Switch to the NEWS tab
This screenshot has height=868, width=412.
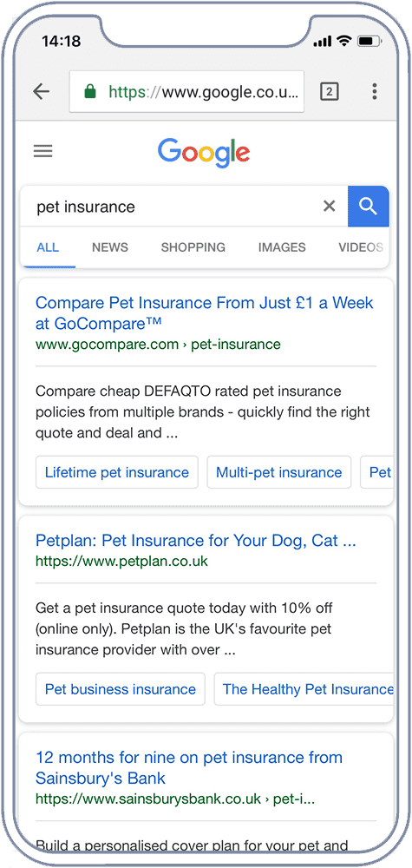(110, 247)
